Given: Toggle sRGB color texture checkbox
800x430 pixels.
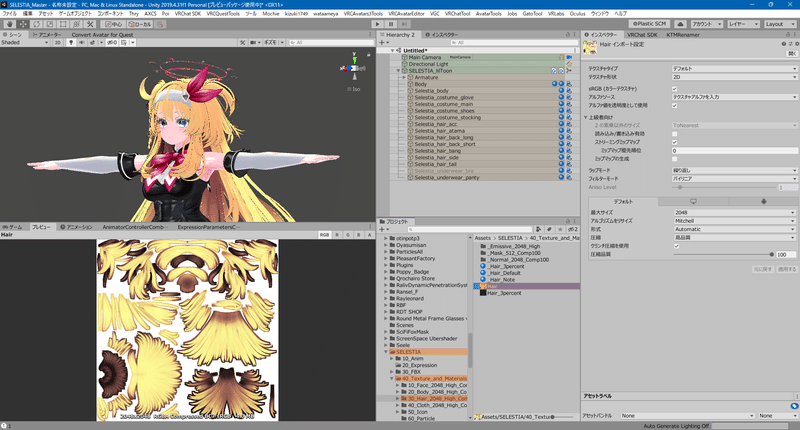Looking at the screenshot, I should 674,89.
